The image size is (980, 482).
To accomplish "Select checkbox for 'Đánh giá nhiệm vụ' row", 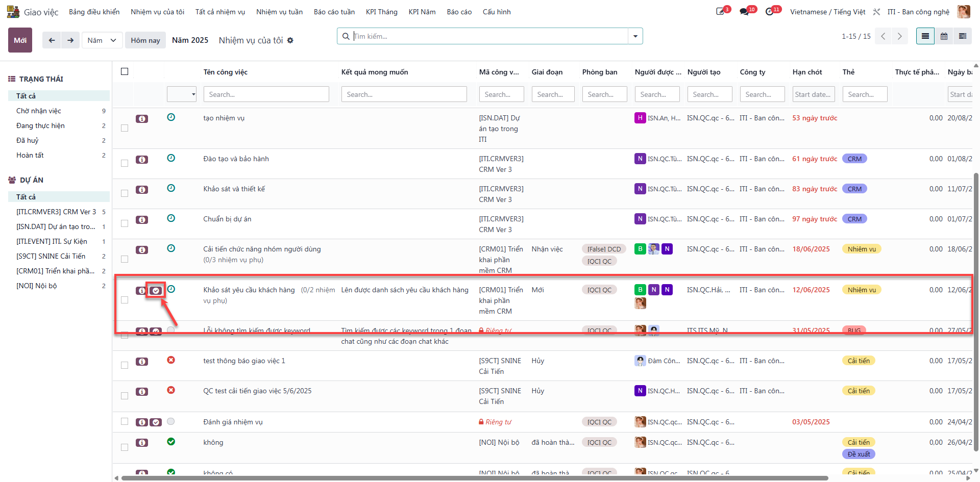I will pos(125,421).
